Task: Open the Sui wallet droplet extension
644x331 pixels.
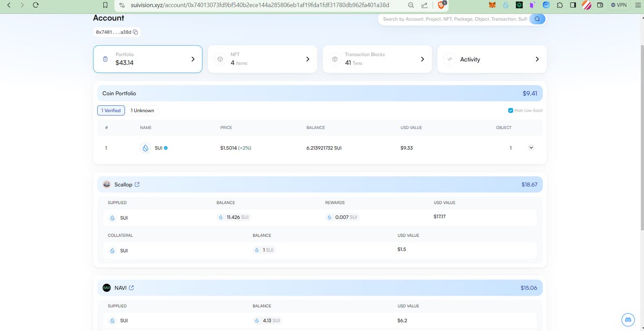Action: tap(506, 5)
